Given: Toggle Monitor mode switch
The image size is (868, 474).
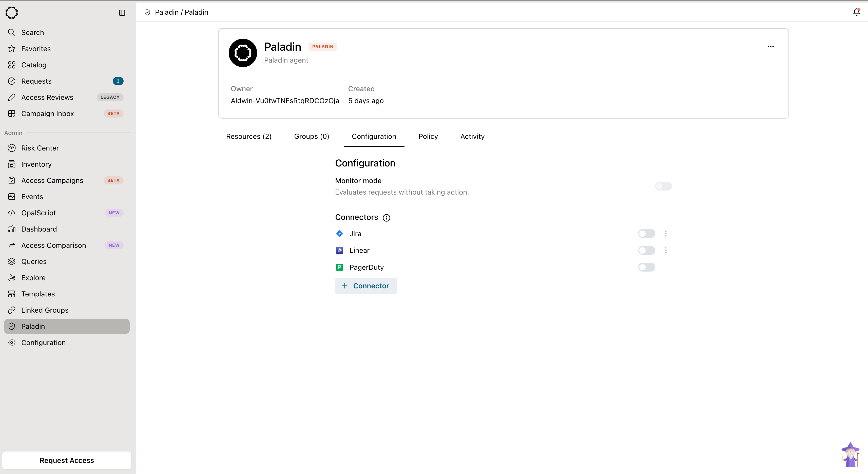Looking at the screenshot, I should pyautogui.click(x=663, y=186).
